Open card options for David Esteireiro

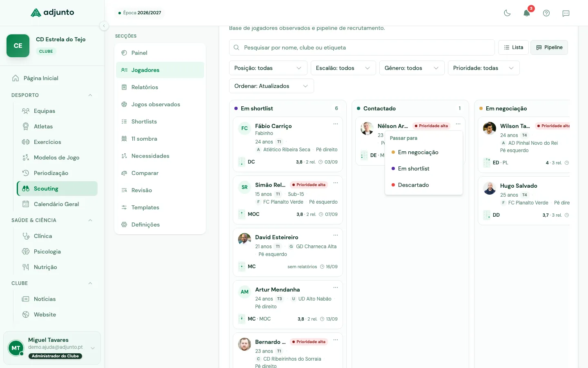click(x=336, y=235)
